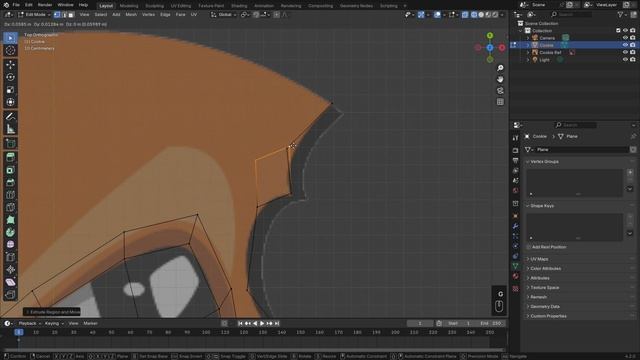Hide the Camera object in outliner
The image size is (640, 360).
coord(625,38)
